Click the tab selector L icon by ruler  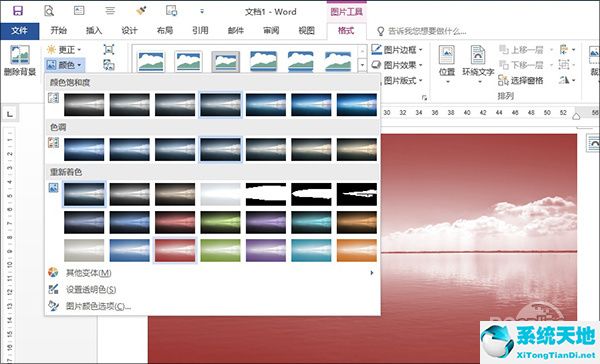[x=10, y=114]
